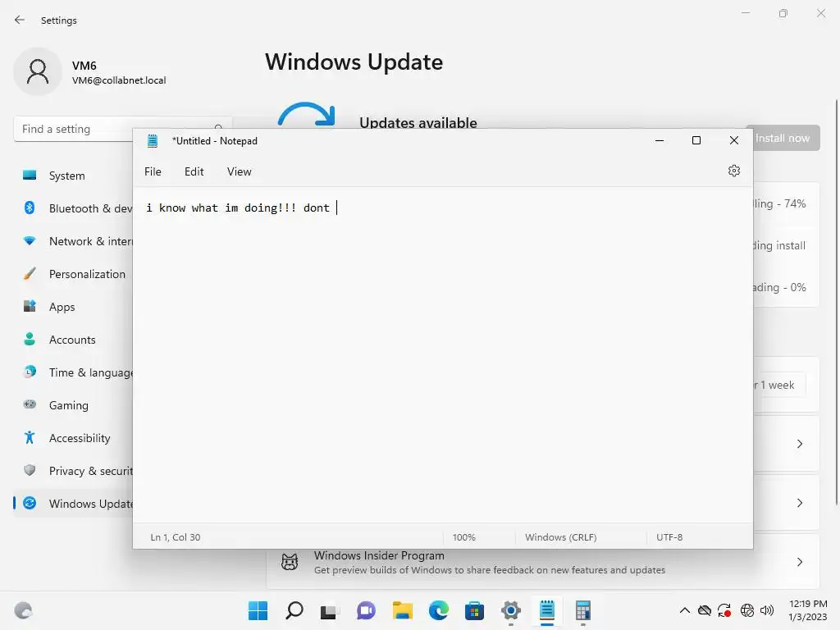This screenshot has width=840, height=630.
Task: Expand the chevron row just above Windows Insider Program
Action: click(x=799, y=503)
